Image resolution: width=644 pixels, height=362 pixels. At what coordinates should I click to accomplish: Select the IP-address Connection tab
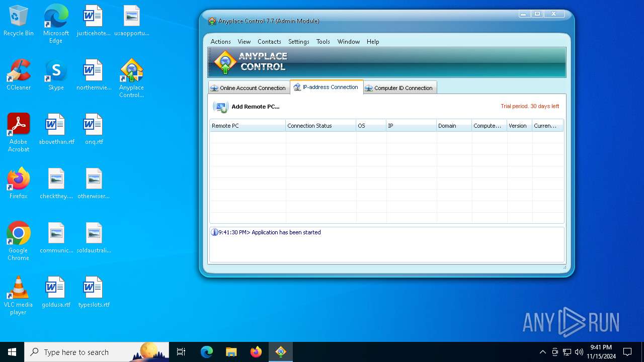click(326, 87)
